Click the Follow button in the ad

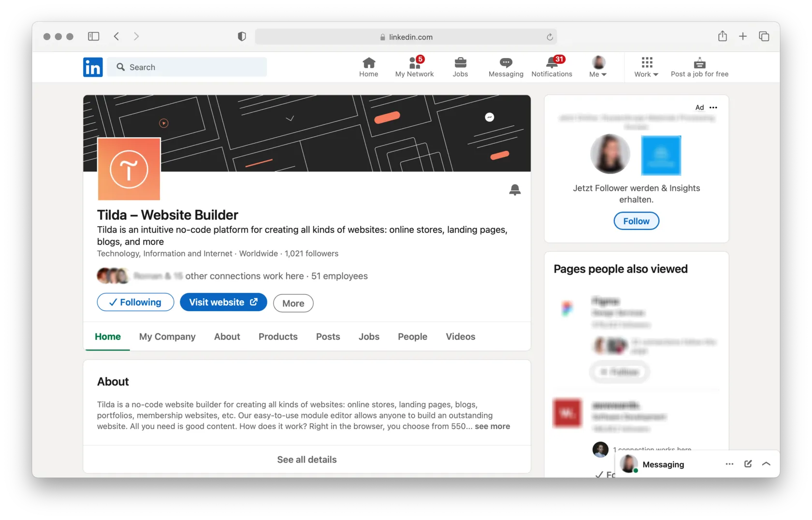pos(637,221)
